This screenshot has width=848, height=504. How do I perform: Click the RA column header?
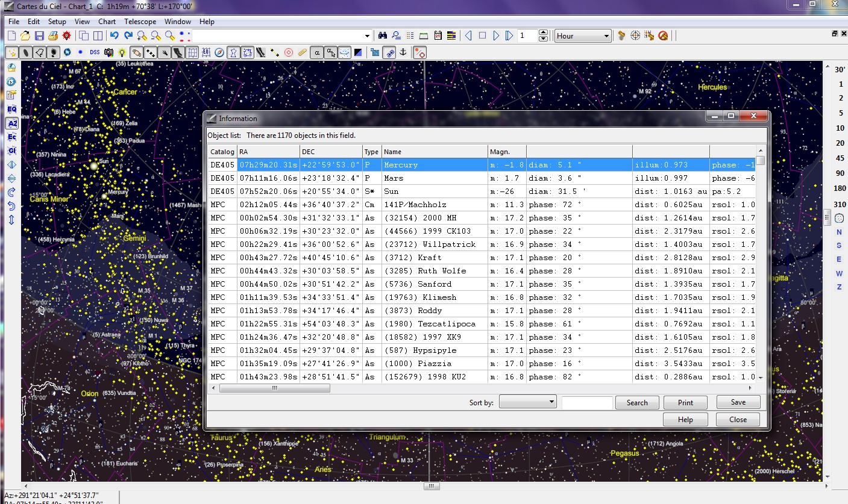pyautogui.click(x=268, y=152)
